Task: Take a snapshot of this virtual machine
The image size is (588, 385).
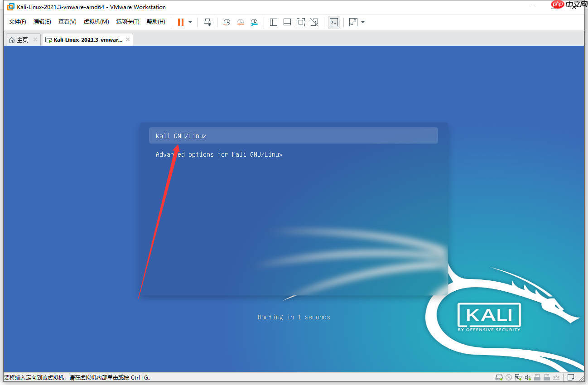Action: pos(226,22)
